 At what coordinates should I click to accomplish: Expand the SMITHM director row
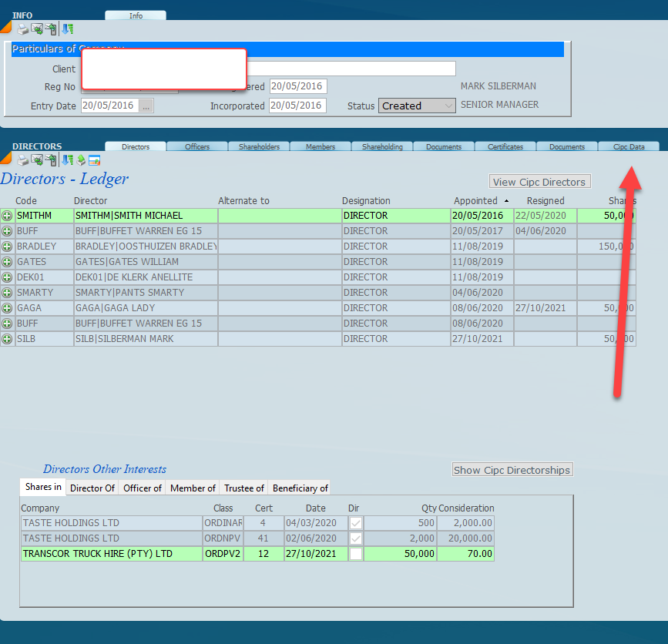[x=7, y=216]
